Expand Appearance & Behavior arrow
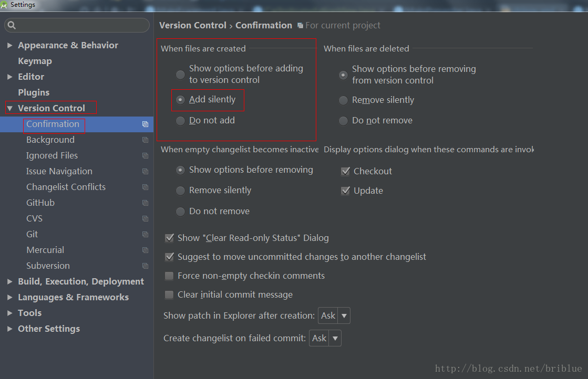 click(x=10, y=45)
